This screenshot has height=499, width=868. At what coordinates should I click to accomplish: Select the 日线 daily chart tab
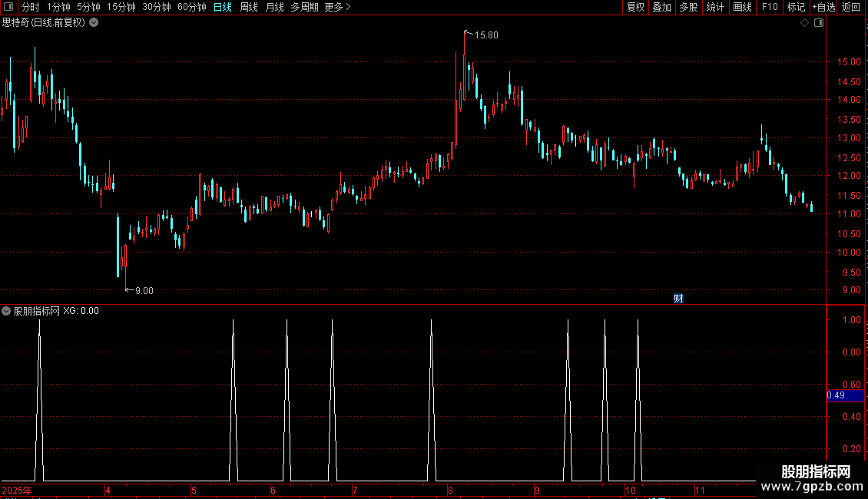click(223, 7)
